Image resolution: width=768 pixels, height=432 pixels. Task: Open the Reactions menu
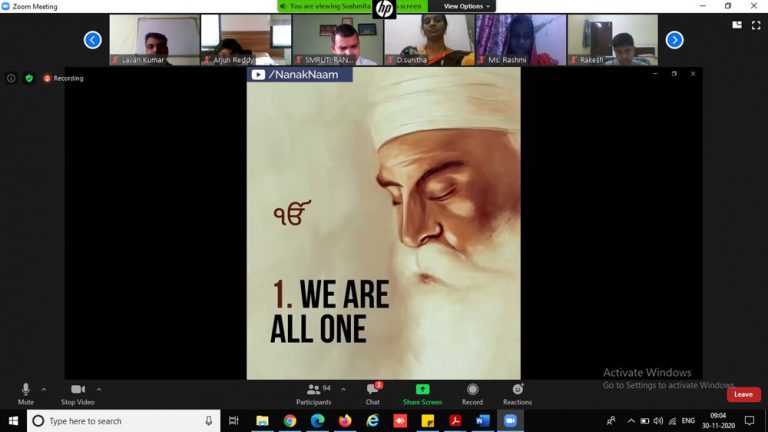pos(517,390)
